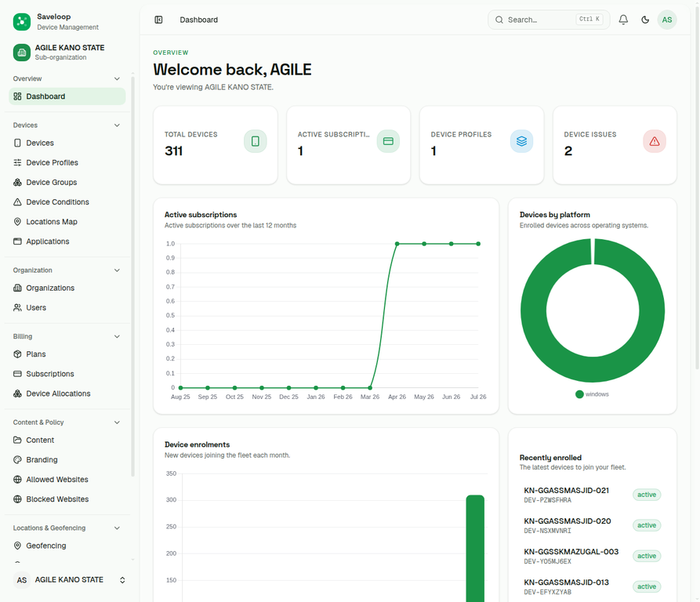Click the Organizations building icon

(x=17, y=288)
